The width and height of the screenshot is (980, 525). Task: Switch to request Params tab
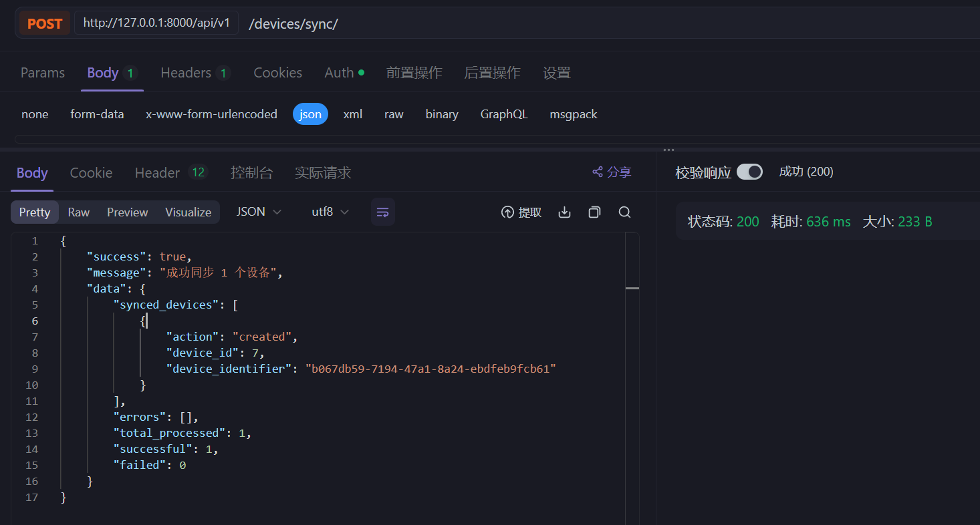coord(43,73)
